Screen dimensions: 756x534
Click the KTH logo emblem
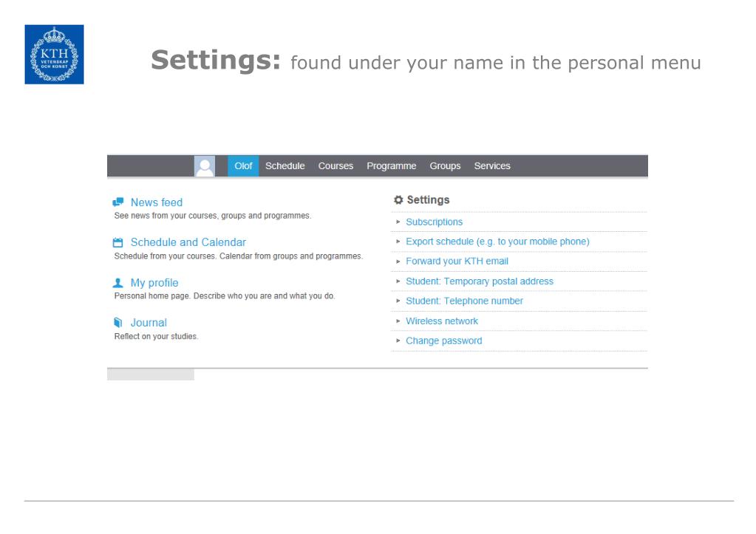[54, 55]
